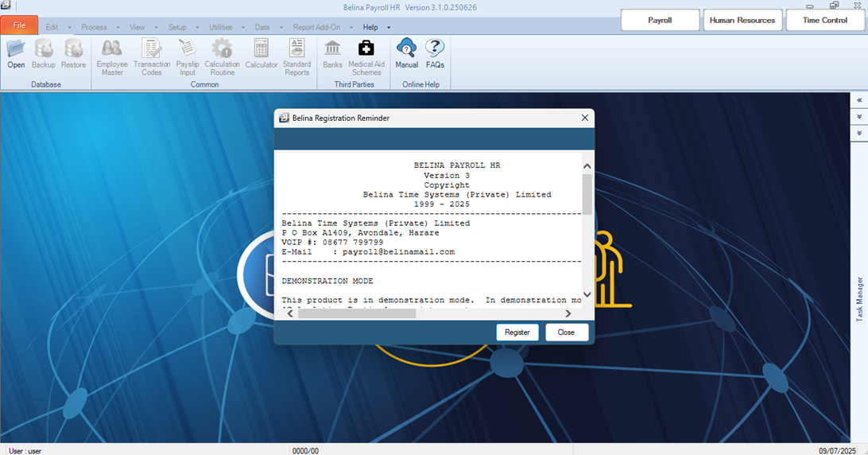Open the Report Add-On menu
Screen dimensions: 868x455
point(316,27)
